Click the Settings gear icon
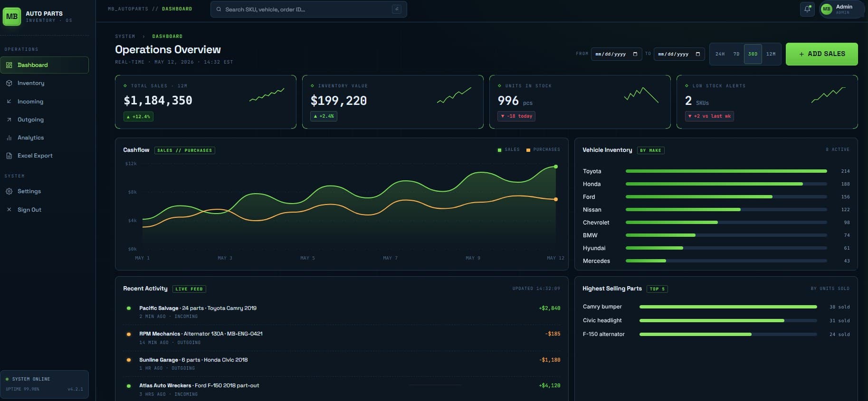Viewport: 868px width, 401px height. (x=9, y=191)
